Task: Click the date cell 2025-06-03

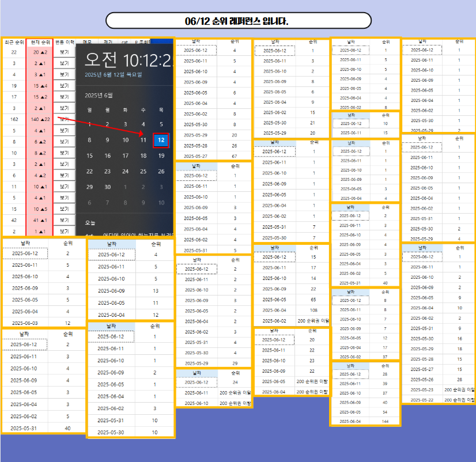Action: tap(25, 323)
